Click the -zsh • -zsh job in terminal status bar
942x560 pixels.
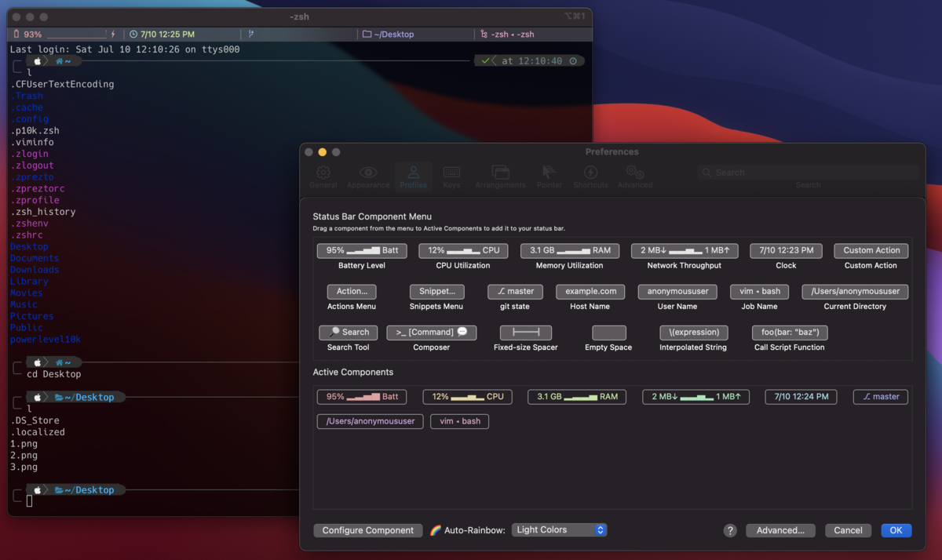(x=508, y=35)
